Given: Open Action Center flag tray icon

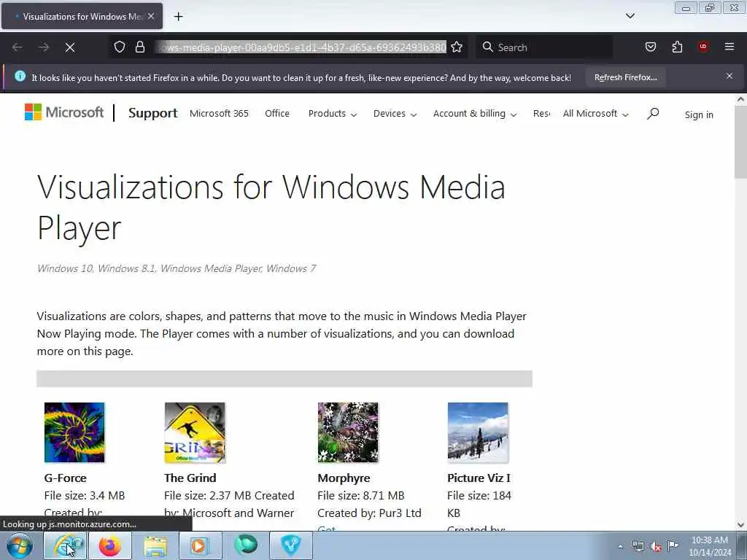Looking at the screenshot, I should [x=673, y=545].
